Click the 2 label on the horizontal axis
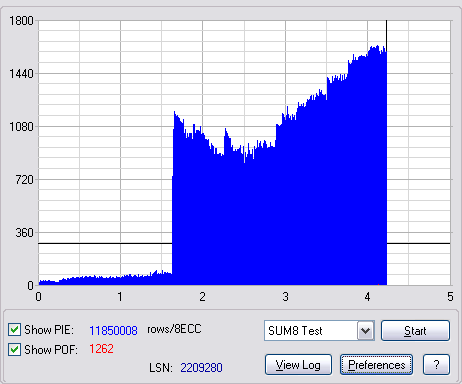 [x=202, y=296]
